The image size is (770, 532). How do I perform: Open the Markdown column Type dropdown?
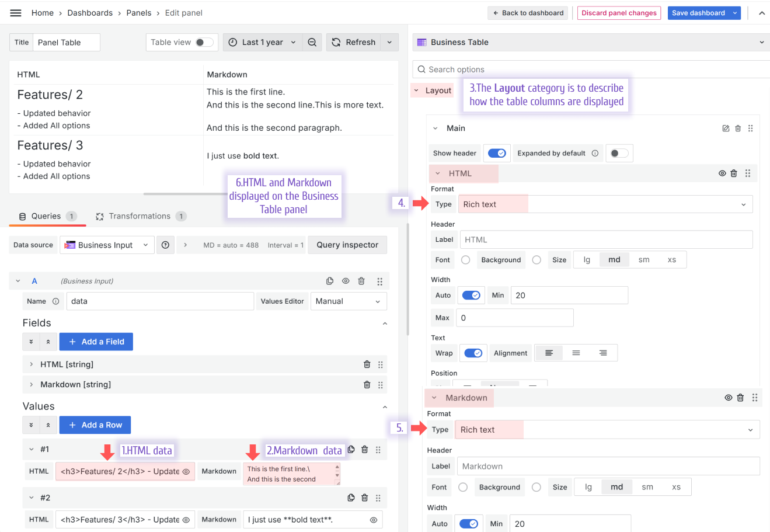click(x=607, y=430)
